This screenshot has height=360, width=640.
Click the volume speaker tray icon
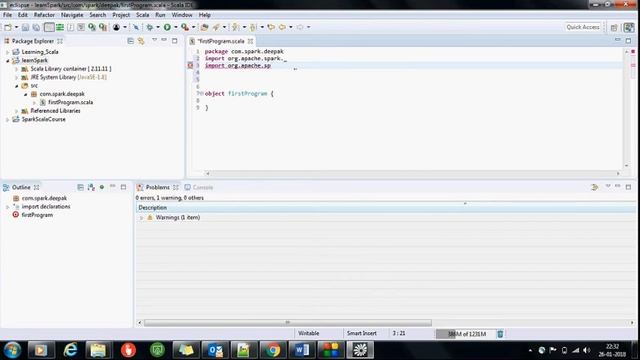pyautogui.click(x=587, y=350)
